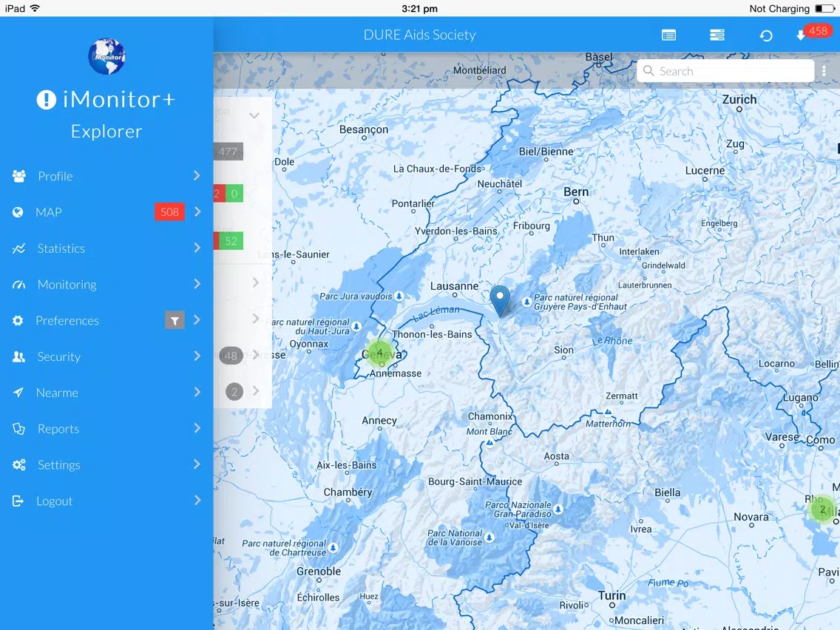Select the blue map pin near Lausanne

pos(500,299)
